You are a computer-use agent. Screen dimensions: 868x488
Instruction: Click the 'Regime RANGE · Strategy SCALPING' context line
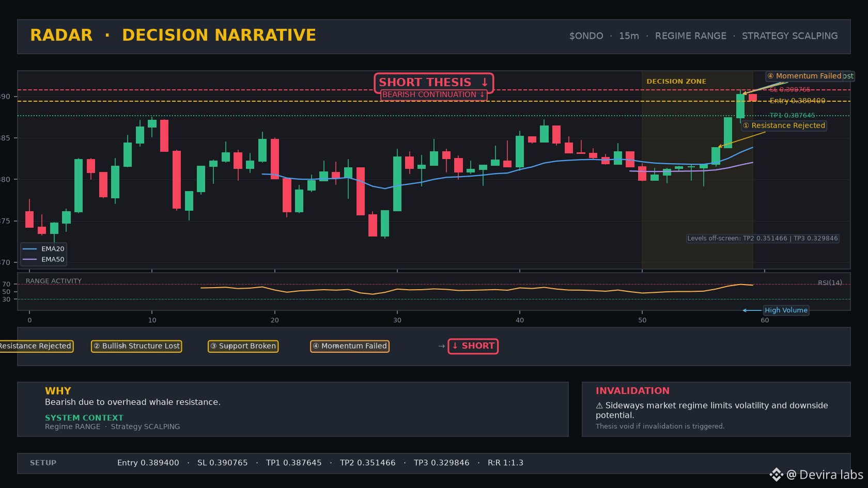tap(113, 427)
